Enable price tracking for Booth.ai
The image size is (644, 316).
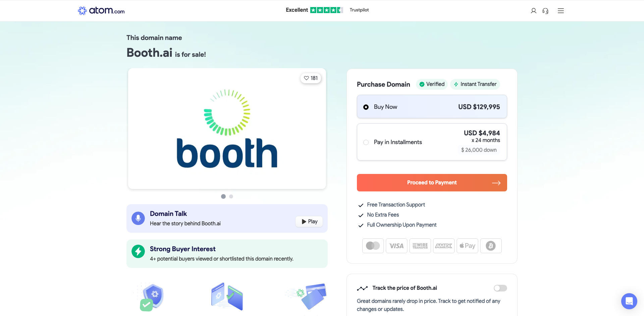[500, 288]
